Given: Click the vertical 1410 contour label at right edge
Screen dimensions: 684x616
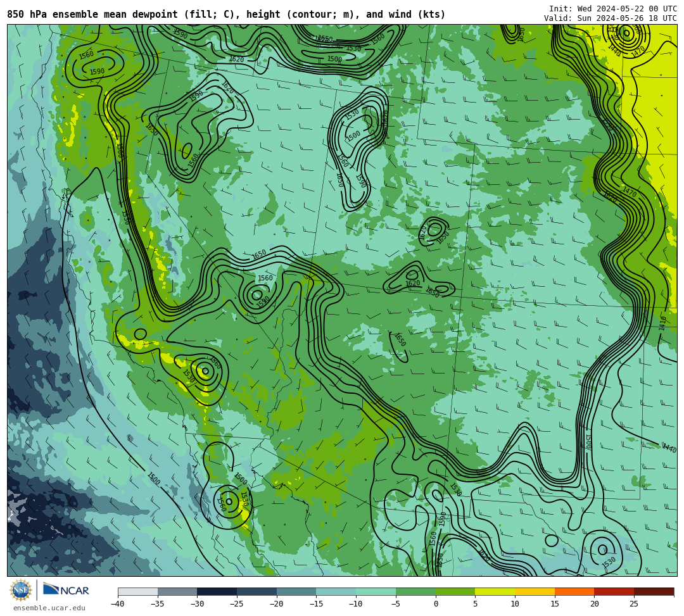Looking at the screenshot, I should [x=663, y=324].
